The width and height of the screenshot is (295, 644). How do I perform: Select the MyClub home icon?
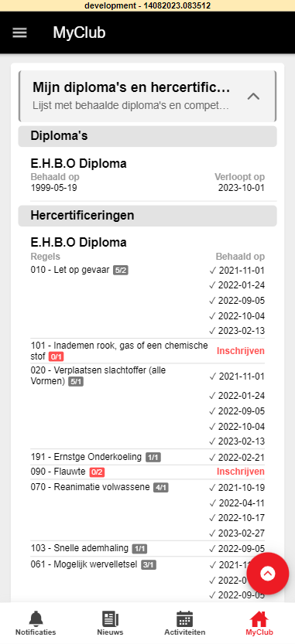coord(259,618)
